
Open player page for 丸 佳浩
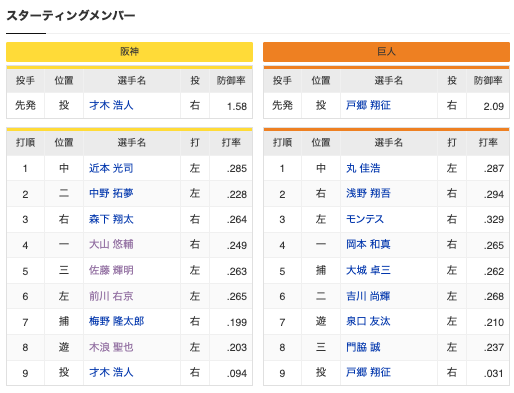click(x=363, y=168)
